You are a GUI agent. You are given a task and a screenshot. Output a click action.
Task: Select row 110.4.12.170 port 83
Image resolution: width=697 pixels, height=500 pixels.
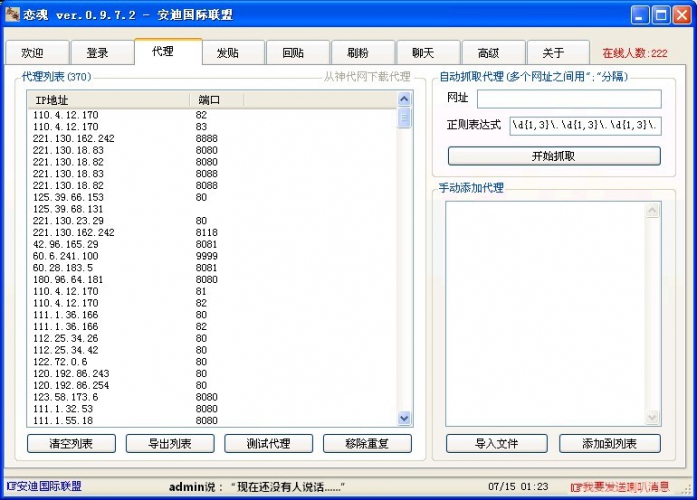(x=212, y=127)
